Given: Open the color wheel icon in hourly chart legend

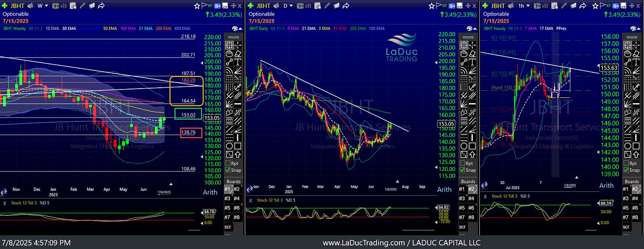Looking at the screenshot, I should coord(633,28).
